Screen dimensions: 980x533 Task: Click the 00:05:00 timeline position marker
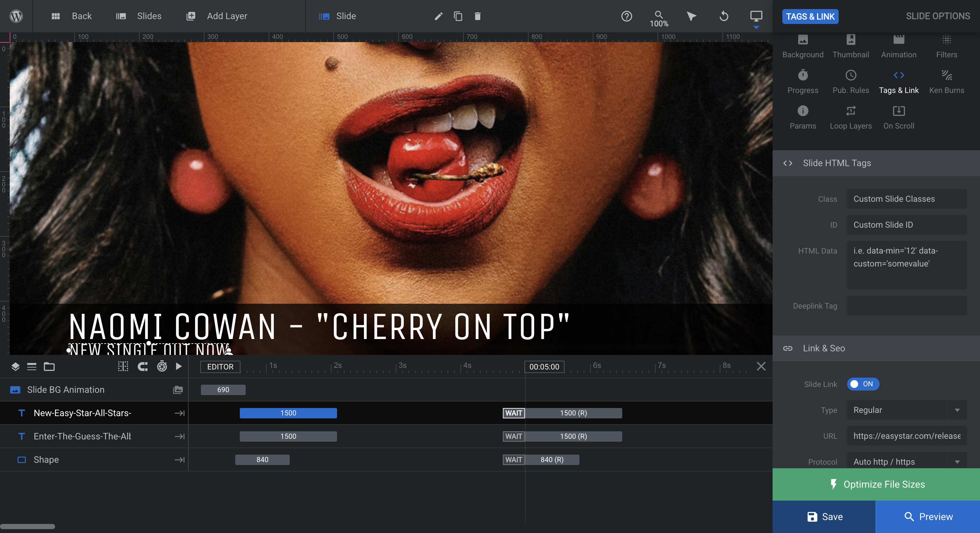pos(544,367)
